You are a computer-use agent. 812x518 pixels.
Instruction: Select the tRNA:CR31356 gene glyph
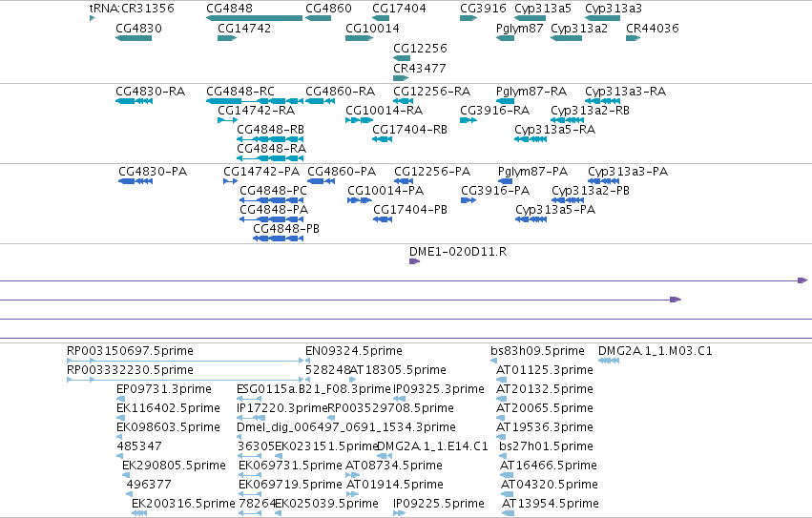tap(93, 18)
